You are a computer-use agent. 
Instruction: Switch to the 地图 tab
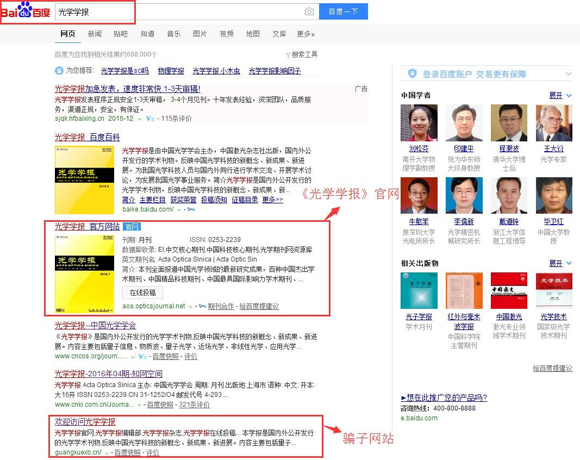tap(253, 34)
